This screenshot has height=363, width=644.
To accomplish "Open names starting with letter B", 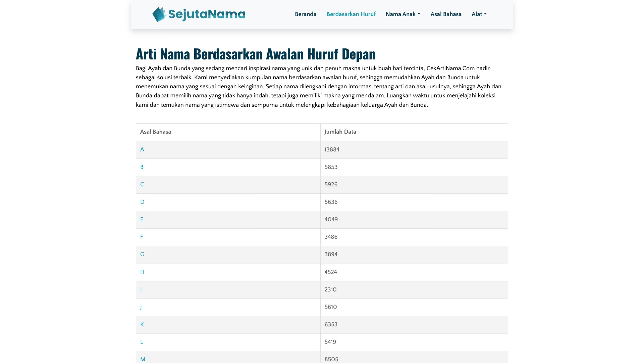I will tap(142, 167).
